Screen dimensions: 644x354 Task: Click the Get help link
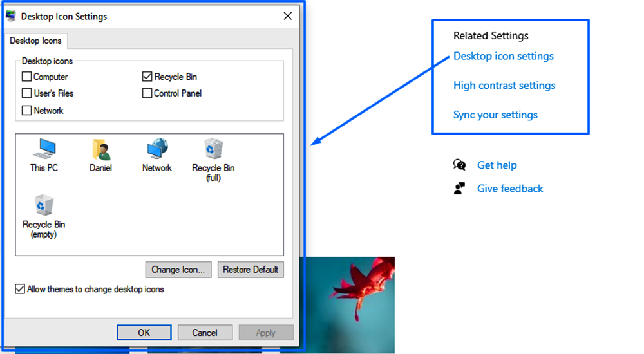(497, 165)
